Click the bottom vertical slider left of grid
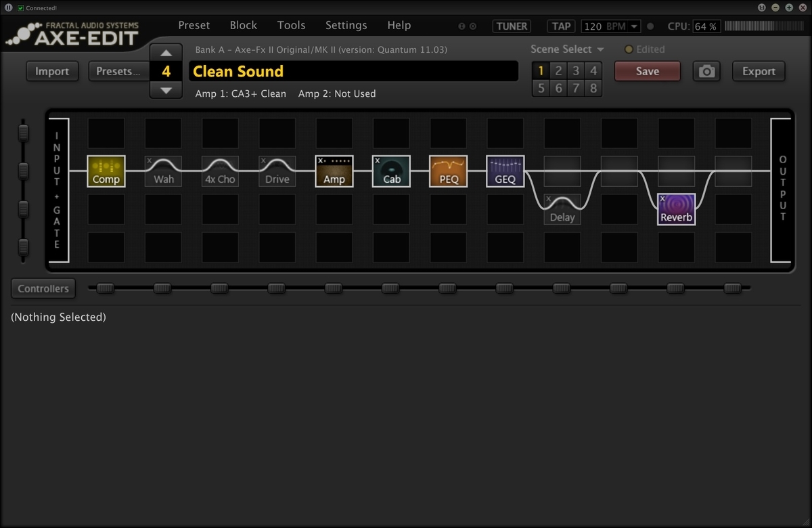 (x=24, y=248)
